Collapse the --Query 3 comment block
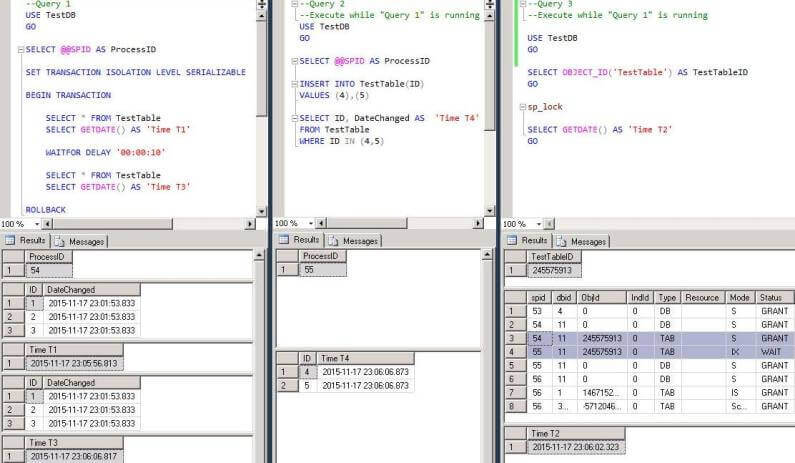The width and height of the screenshot is (795, 463). click(x=523, y=4)
